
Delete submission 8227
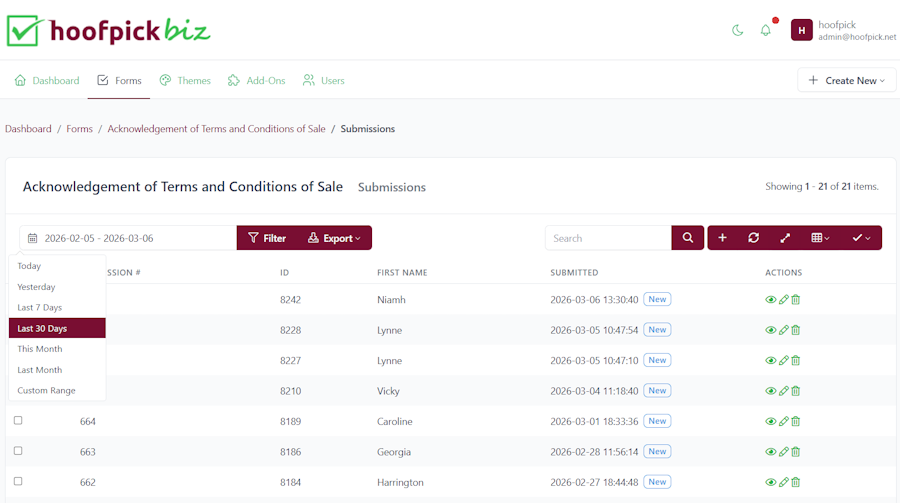point(796,361)
